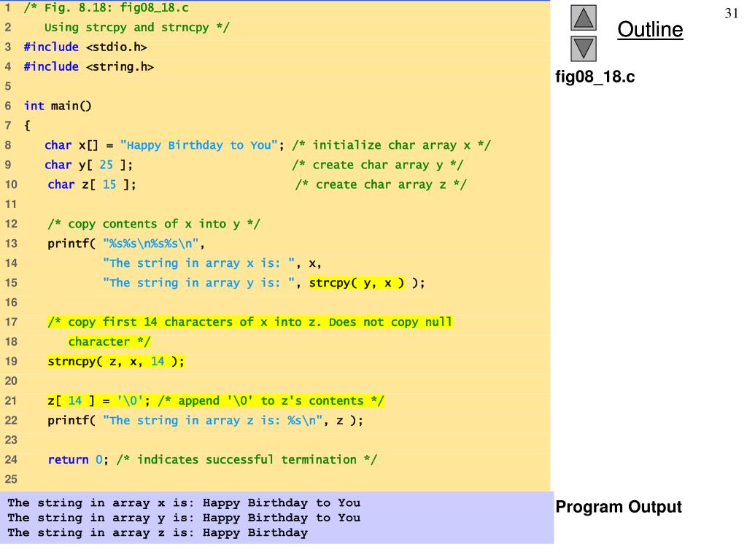Select the fig08_18.c file label

click(x=595, y=77)
